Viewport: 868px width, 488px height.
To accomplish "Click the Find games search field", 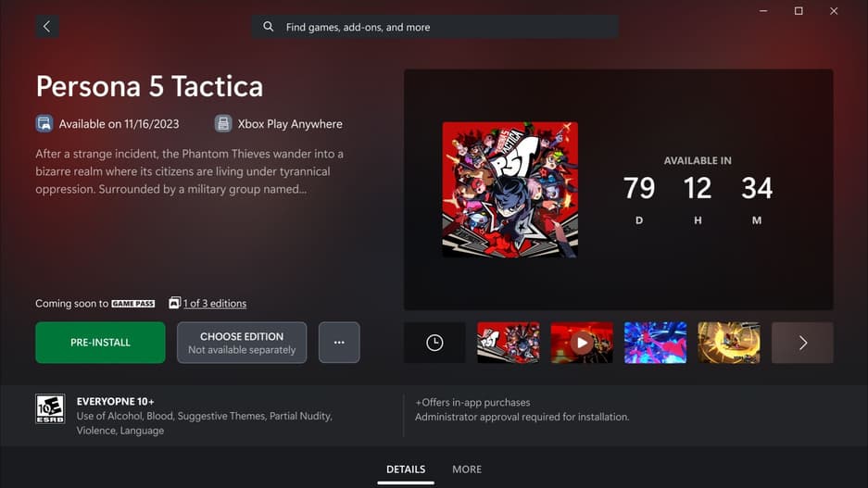I will [435, 27].
